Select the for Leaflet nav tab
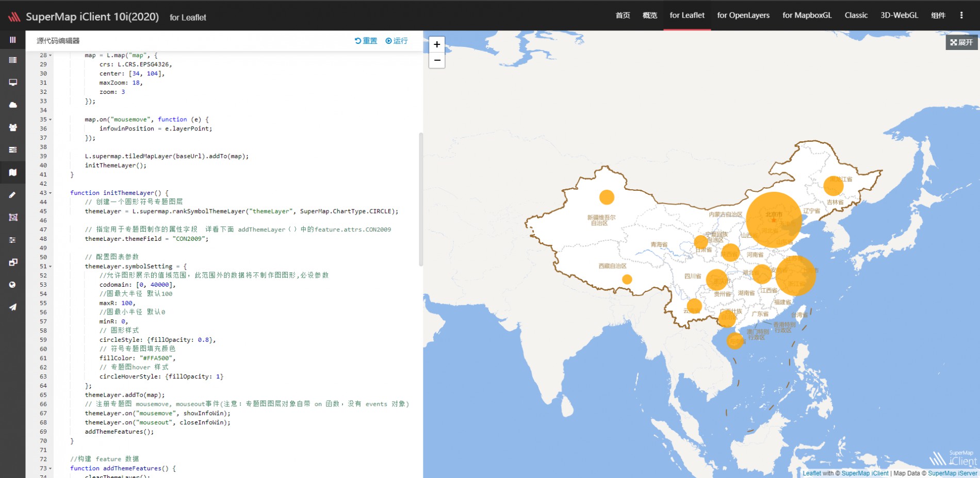Viewport: 980px width, 478px height. click(x=687, y=15)
